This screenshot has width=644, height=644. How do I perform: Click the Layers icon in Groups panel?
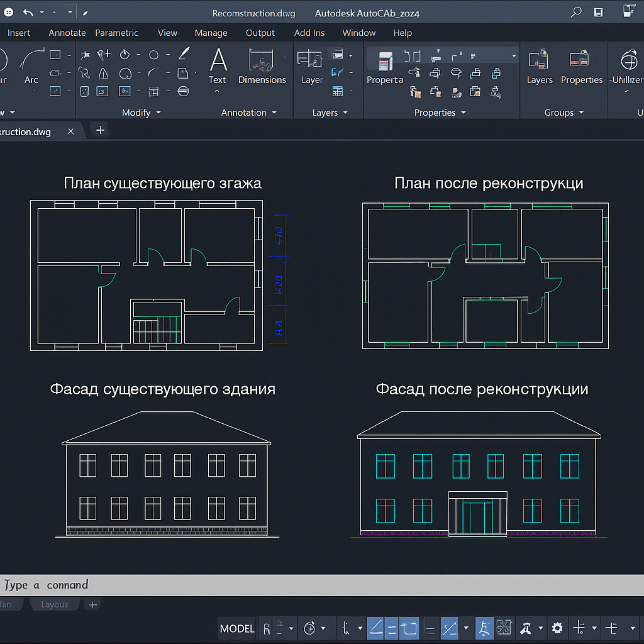coord(539,67)
